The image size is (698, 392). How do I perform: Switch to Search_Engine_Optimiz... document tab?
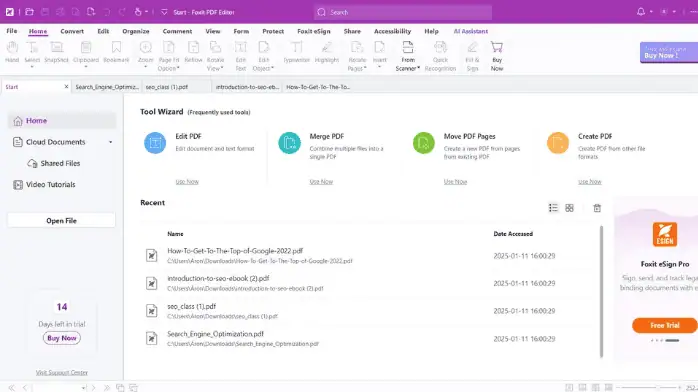click(x=107, y=87)
